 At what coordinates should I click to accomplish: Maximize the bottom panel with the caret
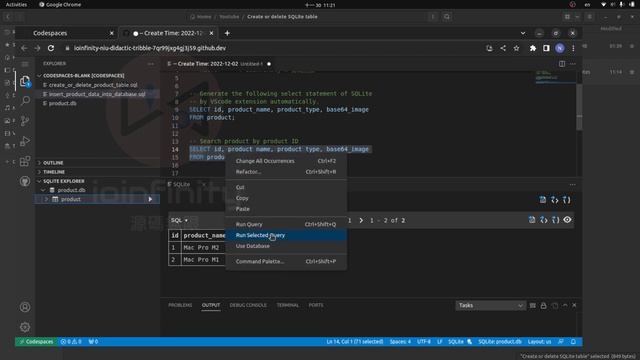coord(565,305)
